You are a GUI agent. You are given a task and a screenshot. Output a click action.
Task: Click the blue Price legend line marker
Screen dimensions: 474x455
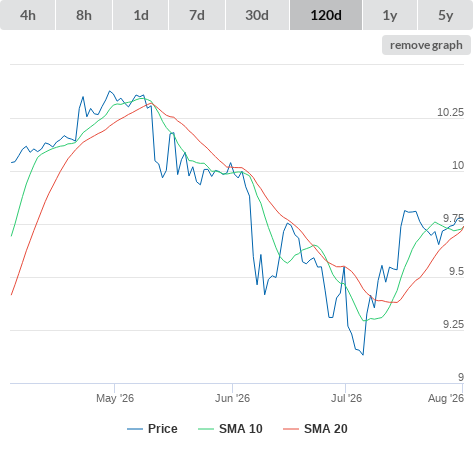coord(135,429)
